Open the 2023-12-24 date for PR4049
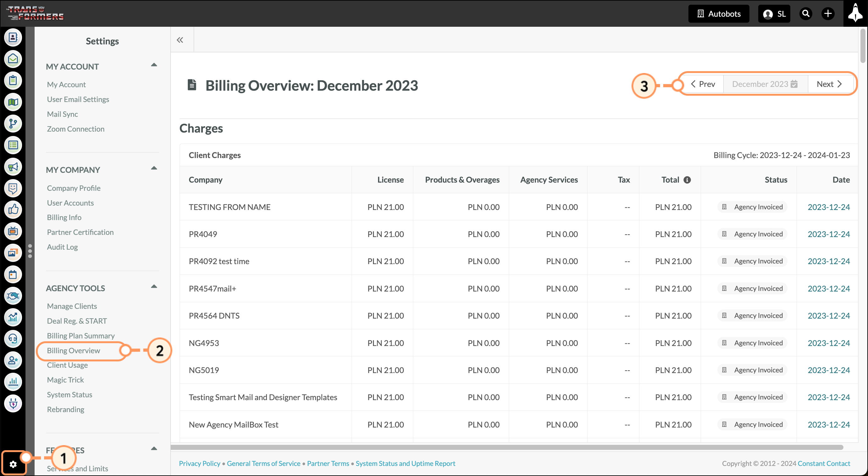Viewport: 868px width, 476px height. [829, 234]
